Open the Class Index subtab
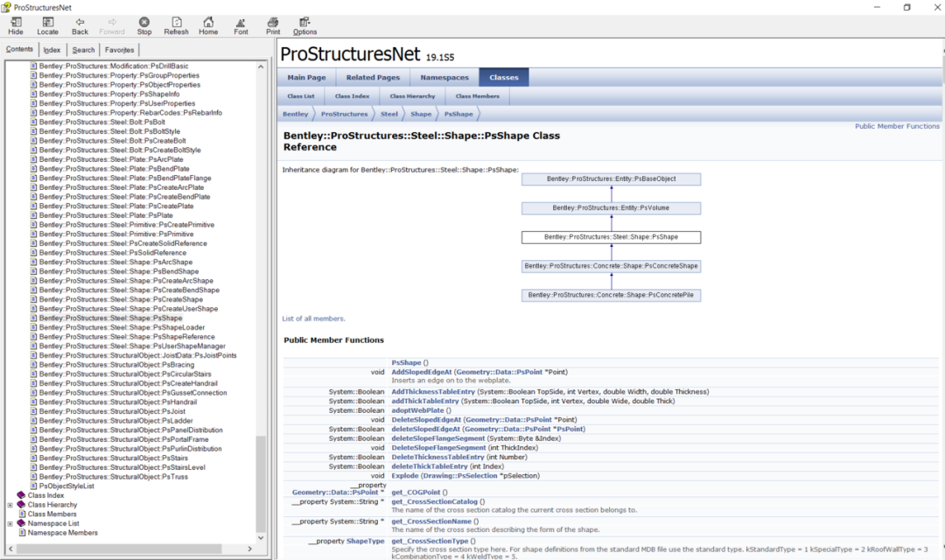Screen dimensions: 945x560 352,96
